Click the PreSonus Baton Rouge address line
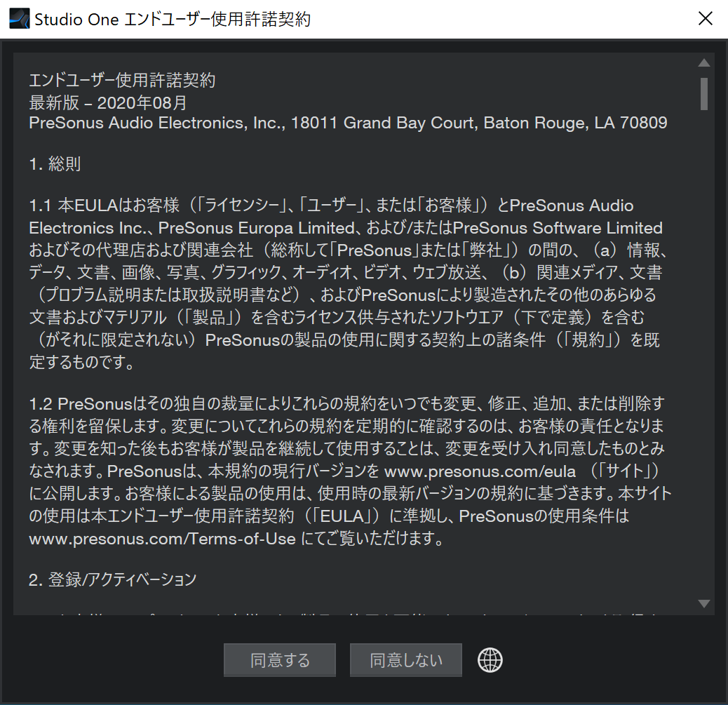Image resolution: width=728 pixels, height=705 pixels. (348, 123)
